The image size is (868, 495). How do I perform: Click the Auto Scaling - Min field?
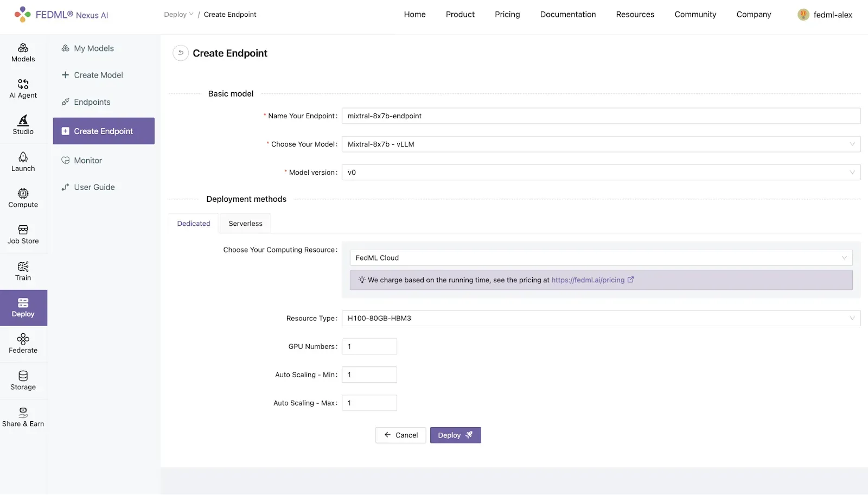pos(369,375)
